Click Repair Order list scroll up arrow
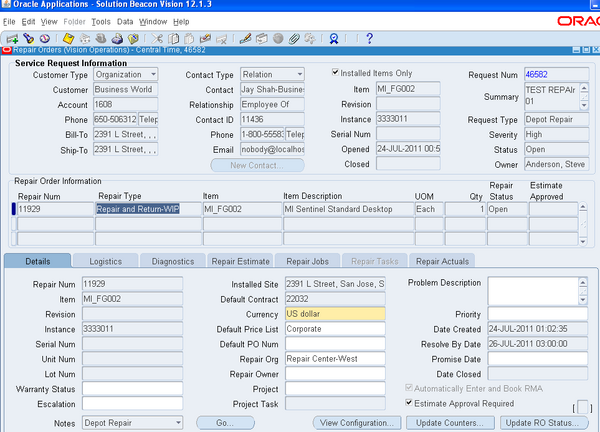 [x=583, y=207]
